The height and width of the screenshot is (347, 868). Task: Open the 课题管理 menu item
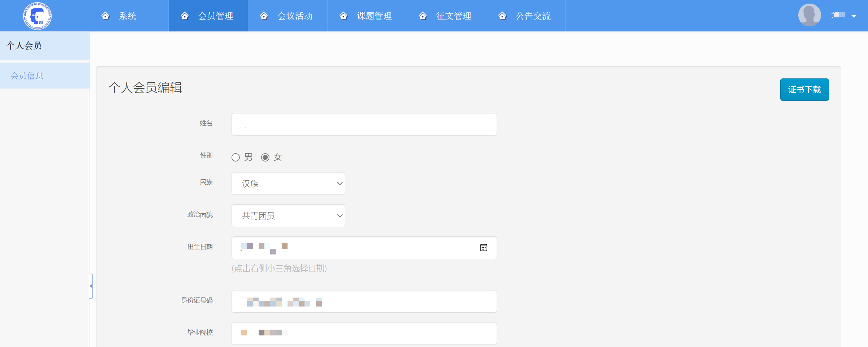tap(374, 16)
